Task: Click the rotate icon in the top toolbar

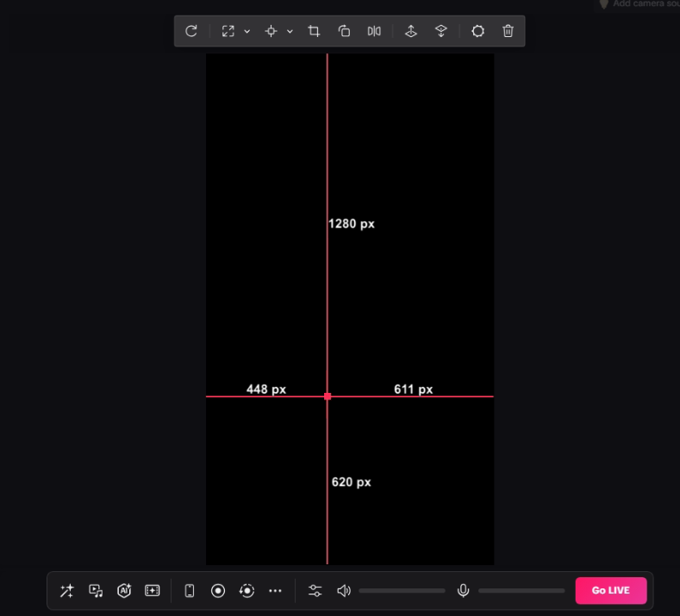Action: click(191, 31)
